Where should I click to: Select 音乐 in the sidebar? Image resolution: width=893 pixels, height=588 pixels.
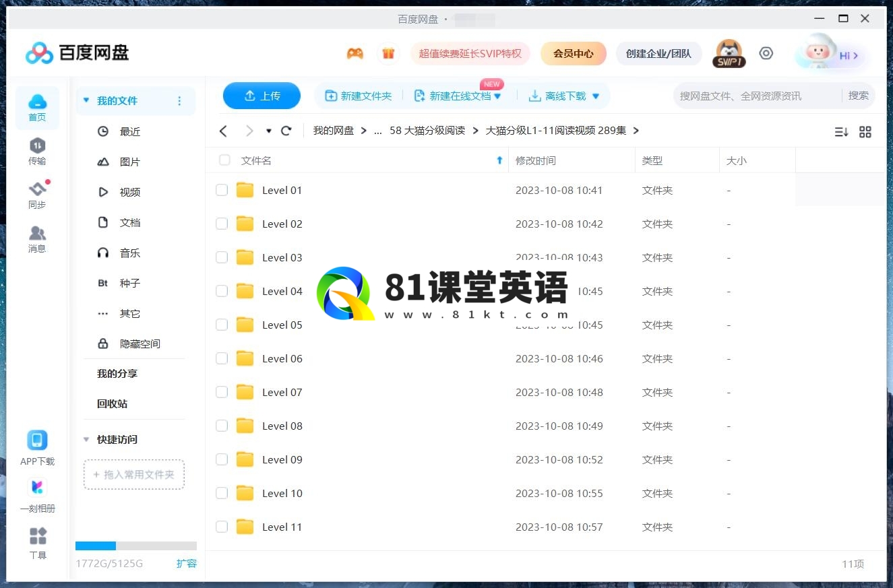pyautogui.click(x=130, y=253)
